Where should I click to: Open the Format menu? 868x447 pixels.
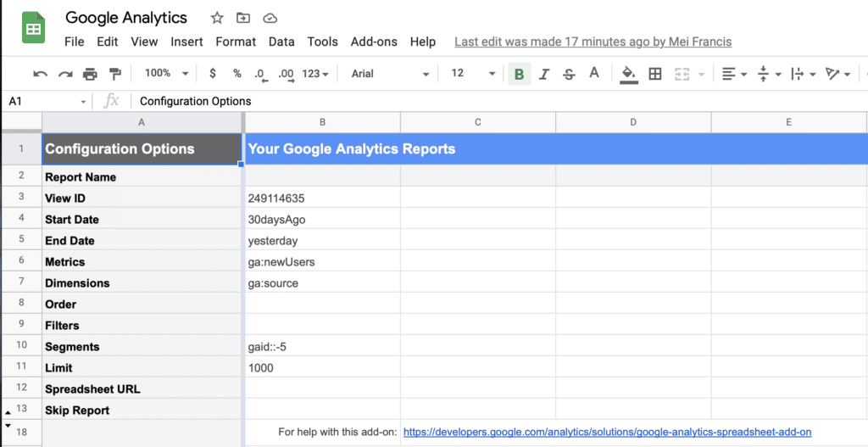[236, 42]
